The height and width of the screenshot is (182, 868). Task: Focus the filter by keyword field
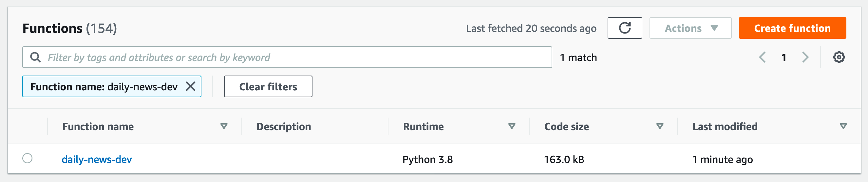[287, 57]
